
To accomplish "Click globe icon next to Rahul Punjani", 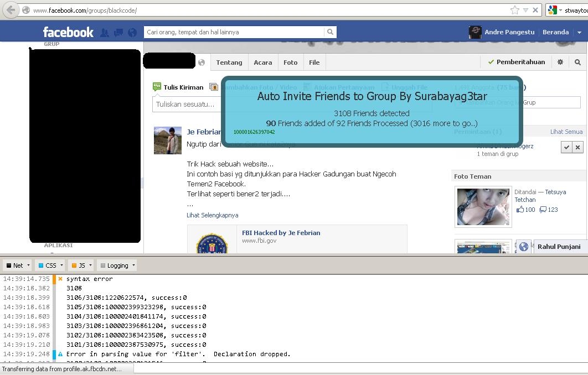I will pos(524,247).
